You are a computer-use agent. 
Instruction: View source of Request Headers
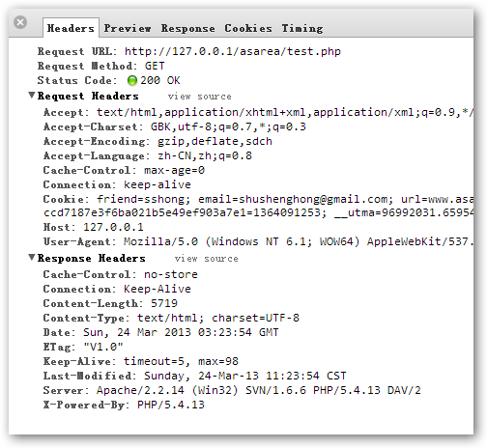click(x=199, y=97)
